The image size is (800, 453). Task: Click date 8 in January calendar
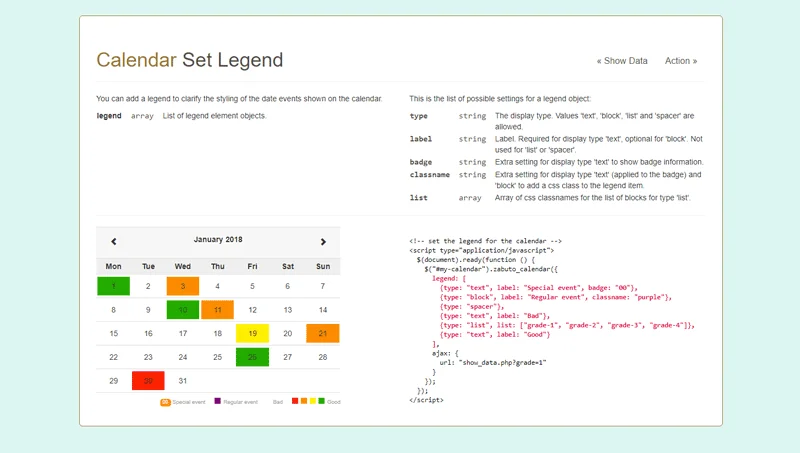(113, 310)
